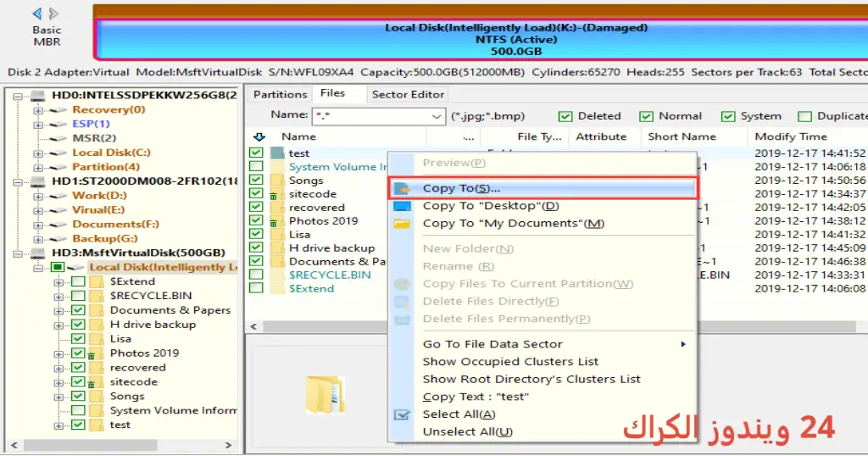868x456 pixels.
Task: Click the Desktop icon next to Copy To "Desktop"
Action: pos(402,207)
